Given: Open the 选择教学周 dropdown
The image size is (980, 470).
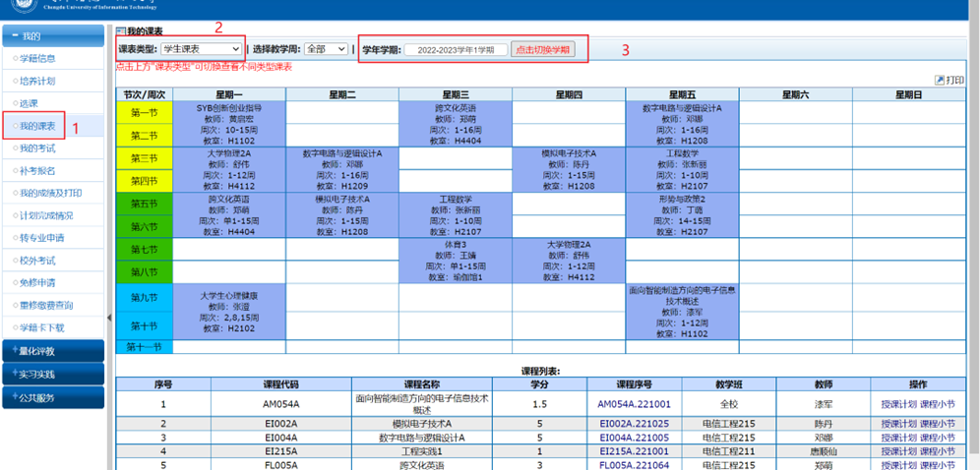Looking at the screenshot, I should (x=326, y=49).
